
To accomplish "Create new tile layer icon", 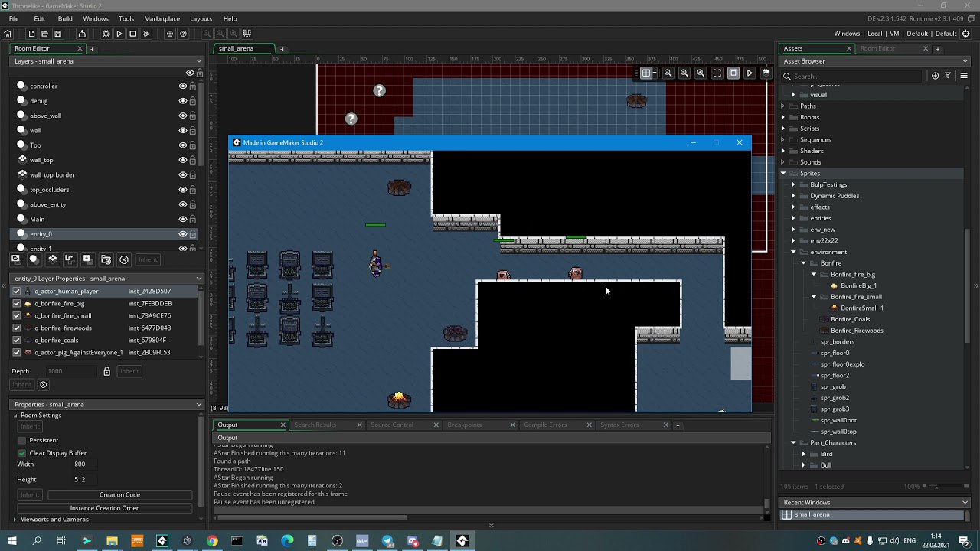I will pyautogui.click(x=52, y=259).
